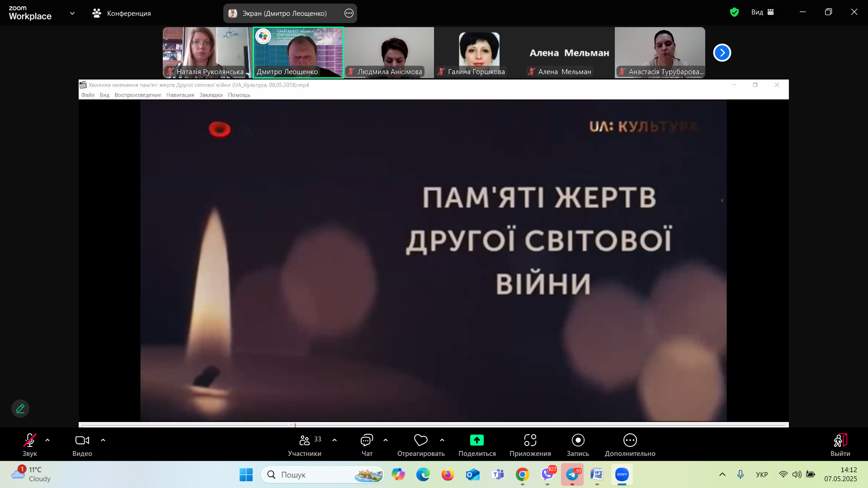Viewport: 868px width, 488px height.
Task: Unmute microphone via the Sound button
Action: [x=30, y=440]
